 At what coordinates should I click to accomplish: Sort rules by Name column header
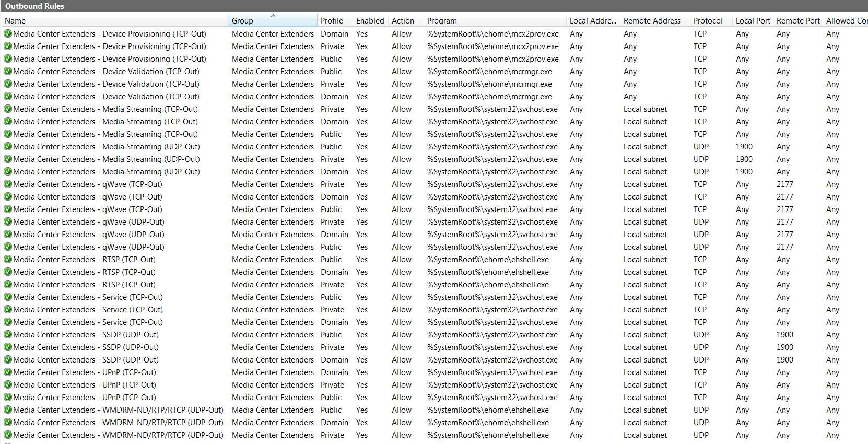coord(115,21)
